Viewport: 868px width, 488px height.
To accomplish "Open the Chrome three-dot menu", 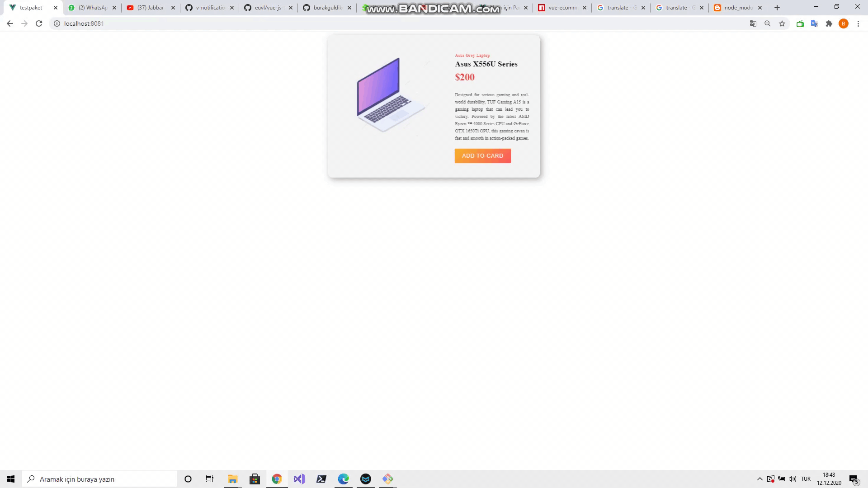I will tap(858, 23).
